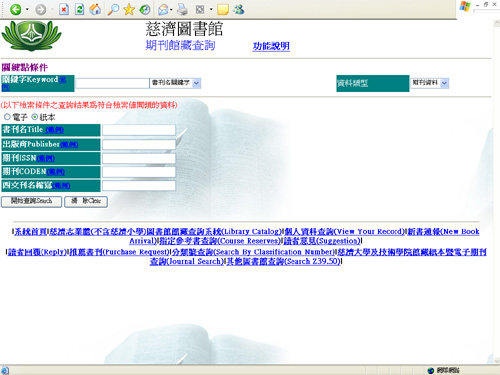
Task: Open the New Book Arrival link
Action: tap(443, 232)
